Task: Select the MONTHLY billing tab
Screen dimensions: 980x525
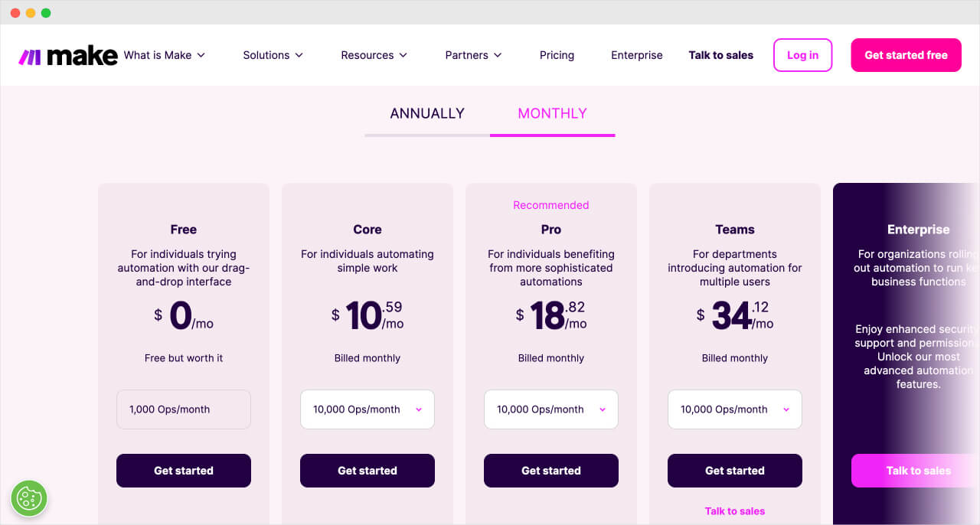Action: [x=552, y=112]
